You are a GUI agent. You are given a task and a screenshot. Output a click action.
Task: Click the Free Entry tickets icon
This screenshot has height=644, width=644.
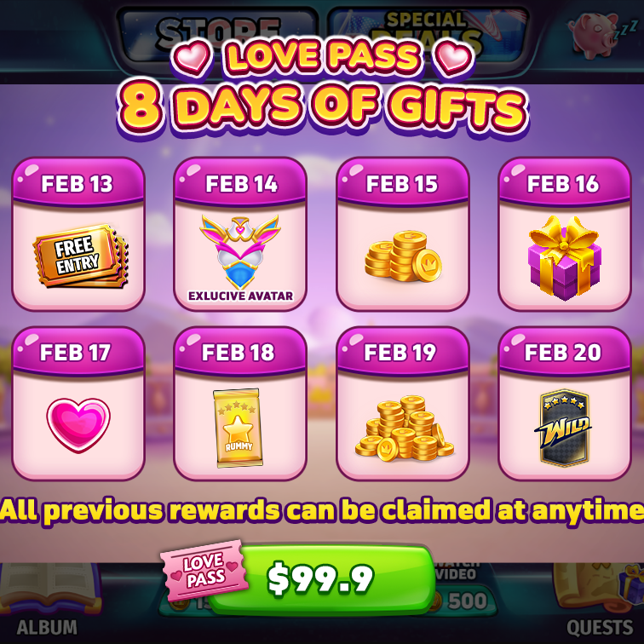click(80, 256)
